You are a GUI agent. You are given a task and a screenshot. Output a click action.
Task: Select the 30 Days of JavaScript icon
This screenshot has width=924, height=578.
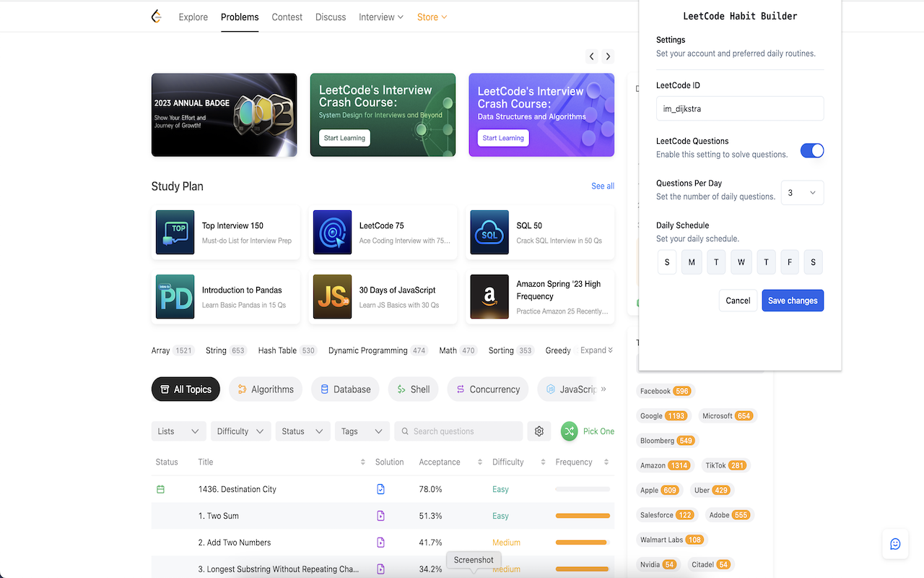pyautogui.click(x=332, y=296)
